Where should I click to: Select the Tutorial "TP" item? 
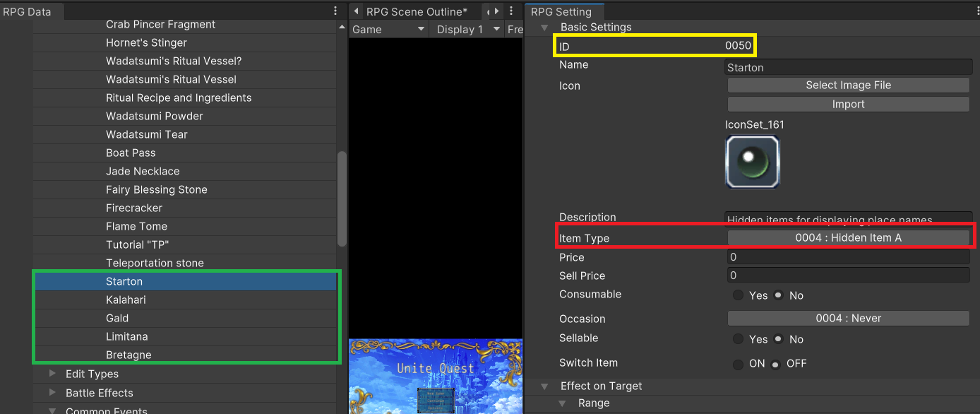click(185, 244)
